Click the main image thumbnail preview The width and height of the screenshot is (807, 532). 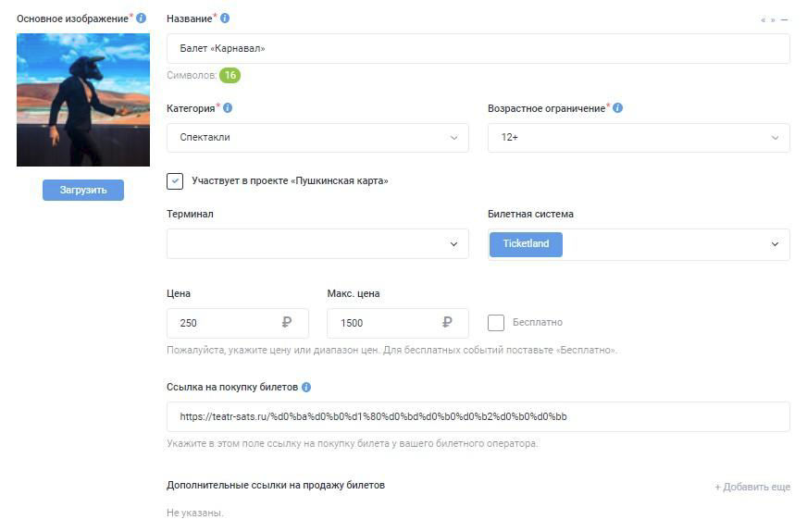83,100
